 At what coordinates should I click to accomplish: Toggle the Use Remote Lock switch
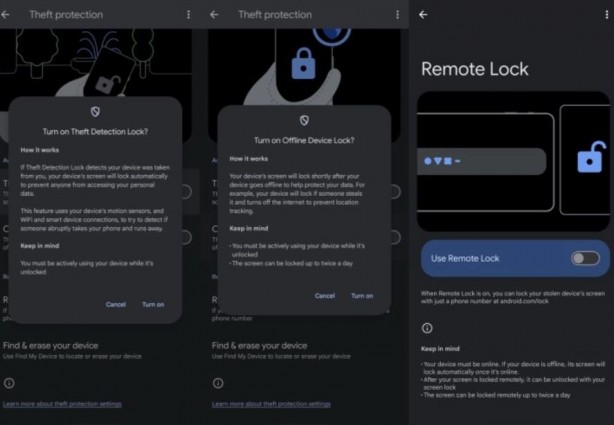585,259
